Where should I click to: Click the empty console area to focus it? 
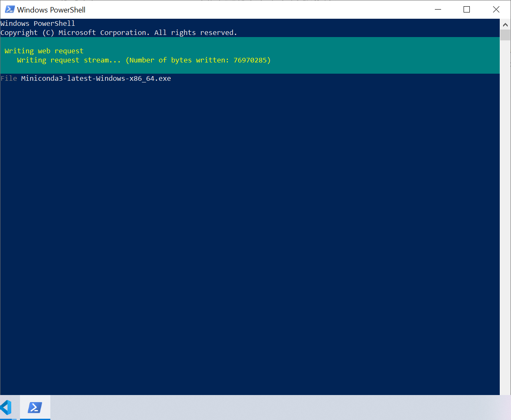[250, 229]
